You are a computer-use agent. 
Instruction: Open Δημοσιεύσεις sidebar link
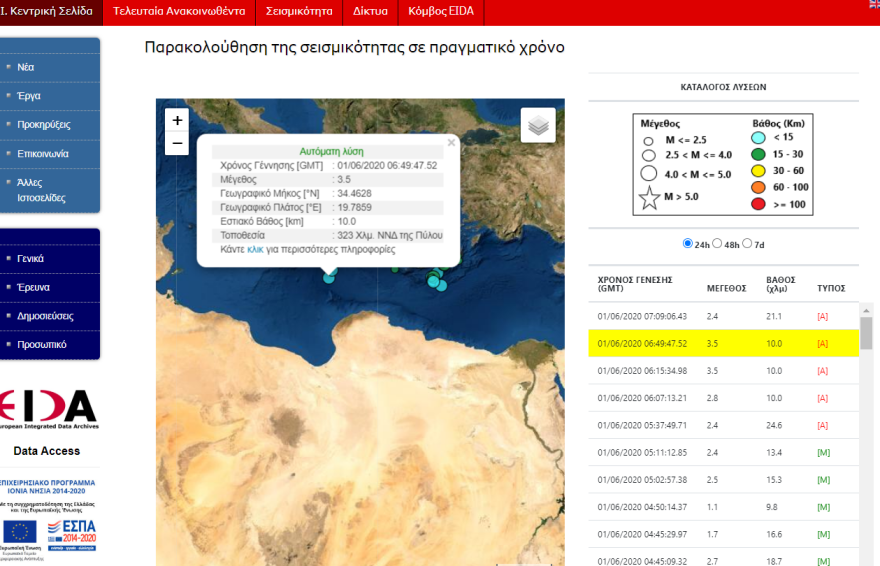[x=45, y=316]
